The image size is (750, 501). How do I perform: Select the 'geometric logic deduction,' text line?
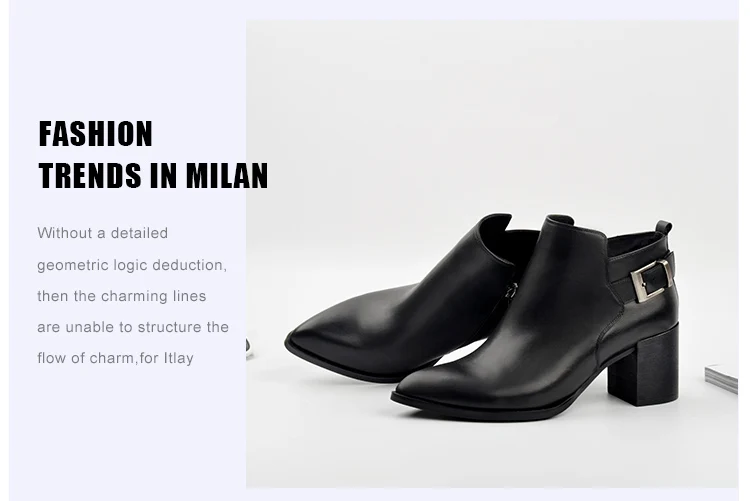click(132, 265)
